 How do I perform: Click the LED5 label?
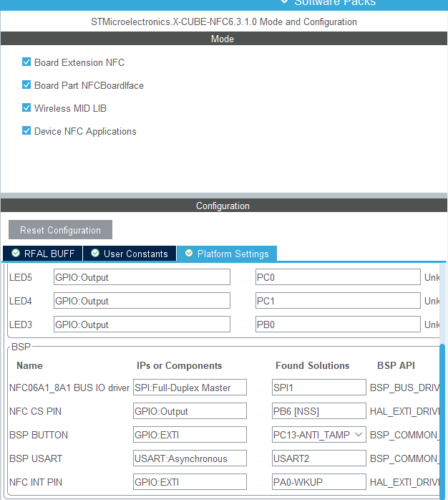(x=21, y=277)
